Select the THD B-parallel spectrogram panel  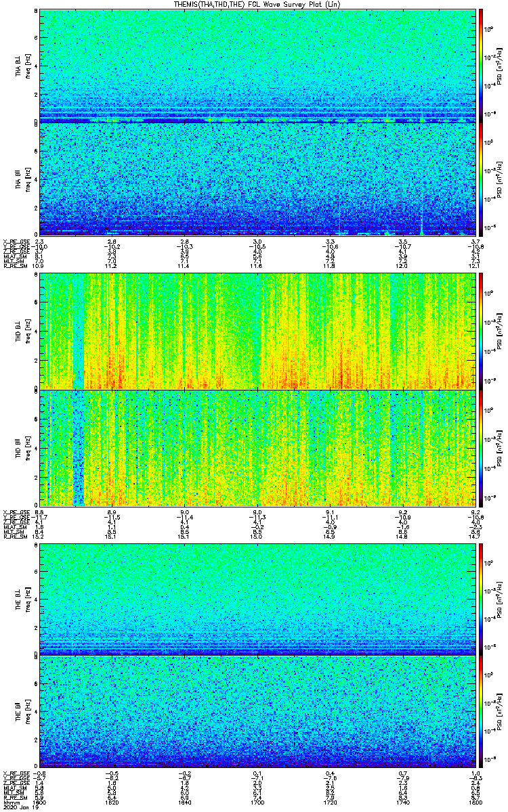(x=257, y=447)
